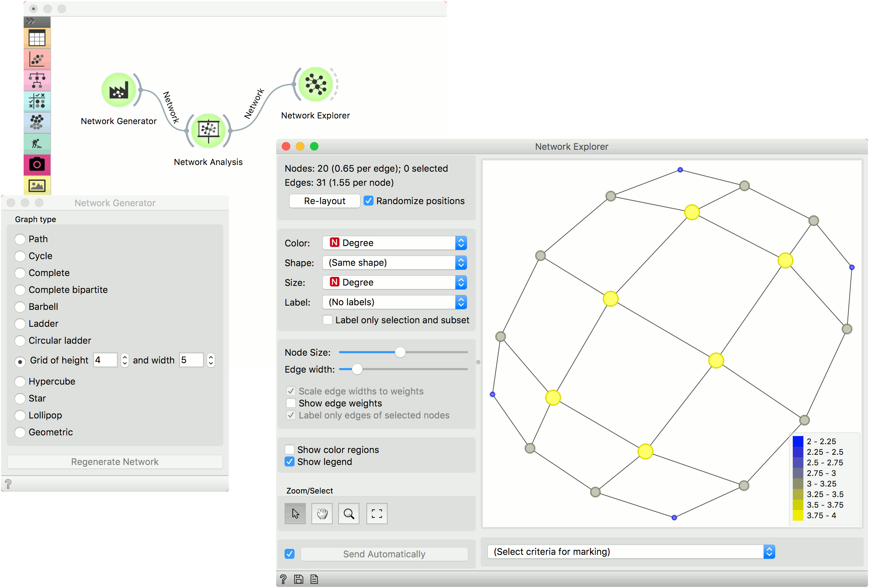This screenshot has height=588, width=869.
Task: Open the Color attribute dropdown
Action: click(x=394, y=243)
